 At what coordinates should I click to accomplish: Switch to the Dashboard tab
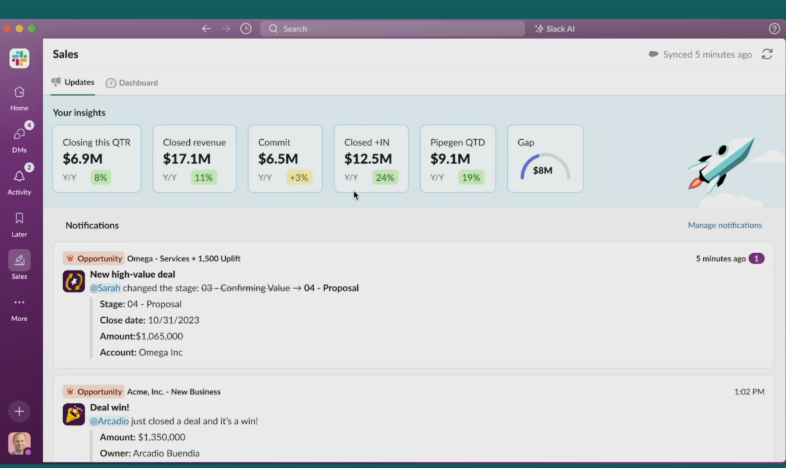[x=132, y=83]
